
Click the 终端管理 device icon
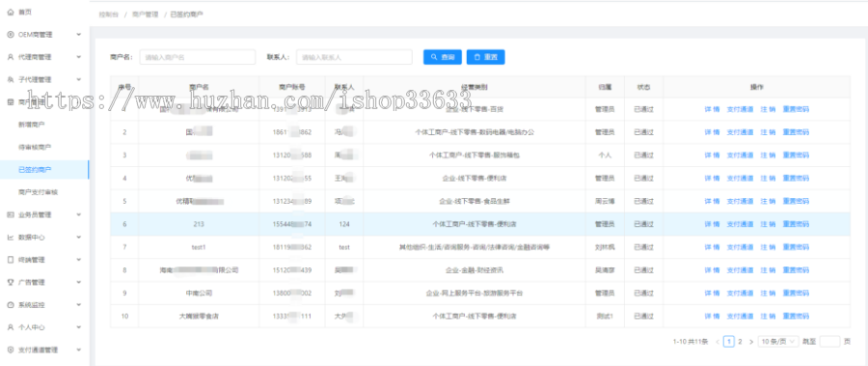coord(11,260)
